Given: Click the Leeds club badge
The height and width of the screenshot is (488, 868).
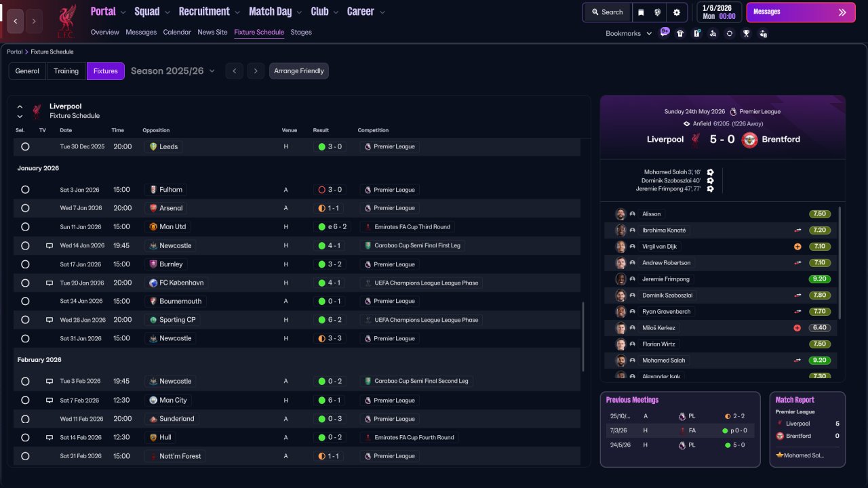Looking at the screenshot, I should tap(153, 146).
